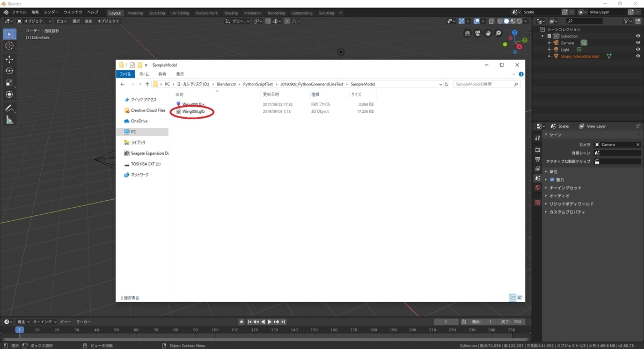The width and height of the screenshot is (644, 349).
Task: Select the Transform tool in Blender toolbar
Action: tap(9, 94)
